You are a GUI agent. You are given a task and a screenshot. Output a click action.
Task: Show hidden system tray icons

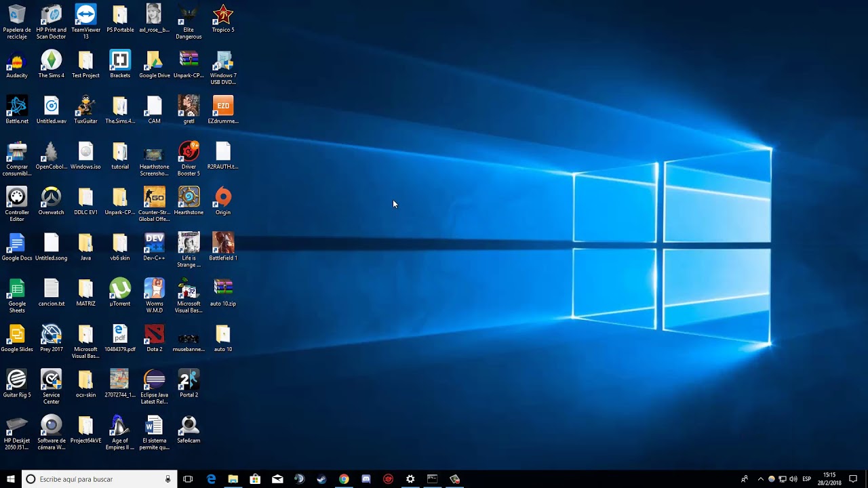pos(760,479)
